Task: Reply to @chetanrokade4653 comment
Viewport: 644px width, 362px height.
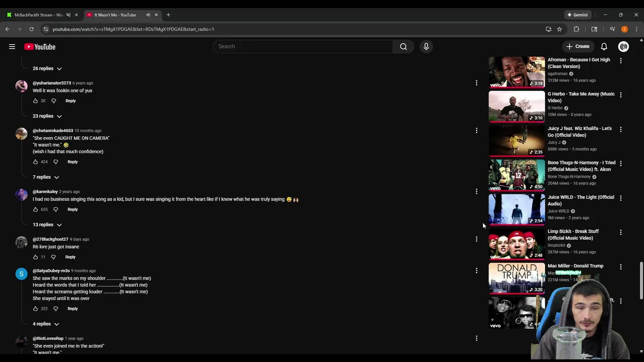Action: 72,162
